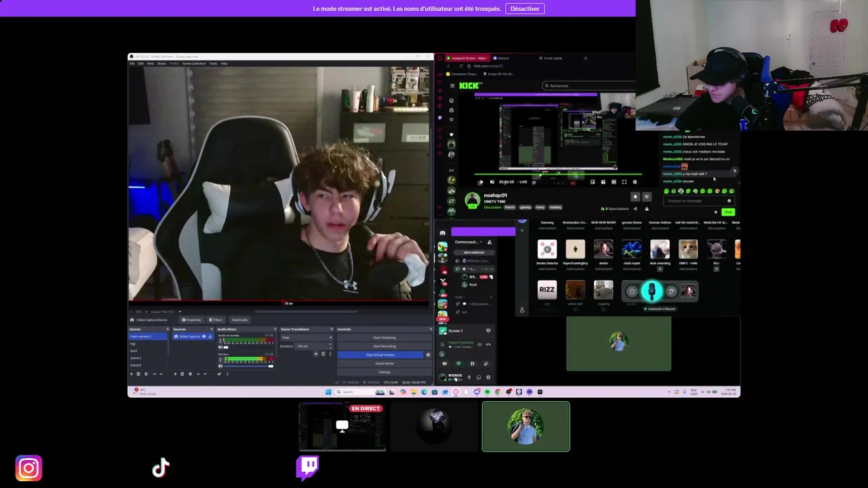The image size is (868, 488).
Task: Open Filters for Video Capture Device
Action: 216,320
